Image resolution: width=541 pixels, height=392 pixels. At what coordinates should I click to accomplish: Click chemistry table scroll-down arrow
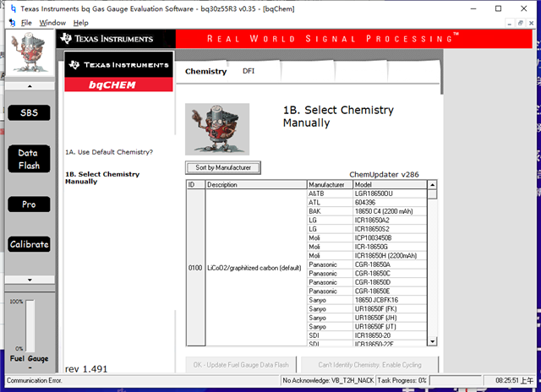432,341
